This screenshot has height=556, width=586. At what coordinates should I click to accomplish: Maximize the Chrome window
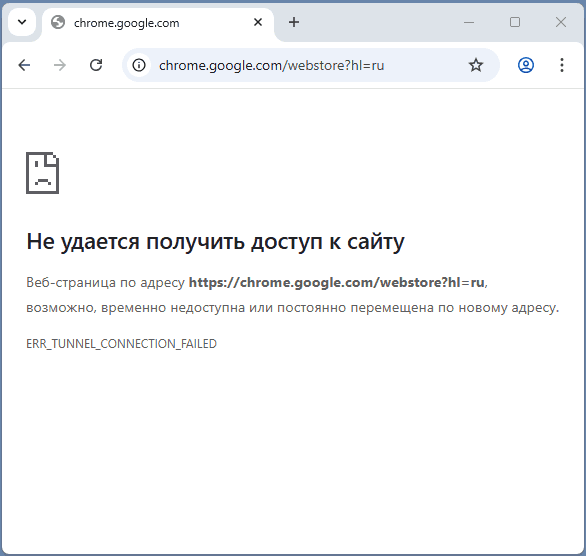click(515, 22)
